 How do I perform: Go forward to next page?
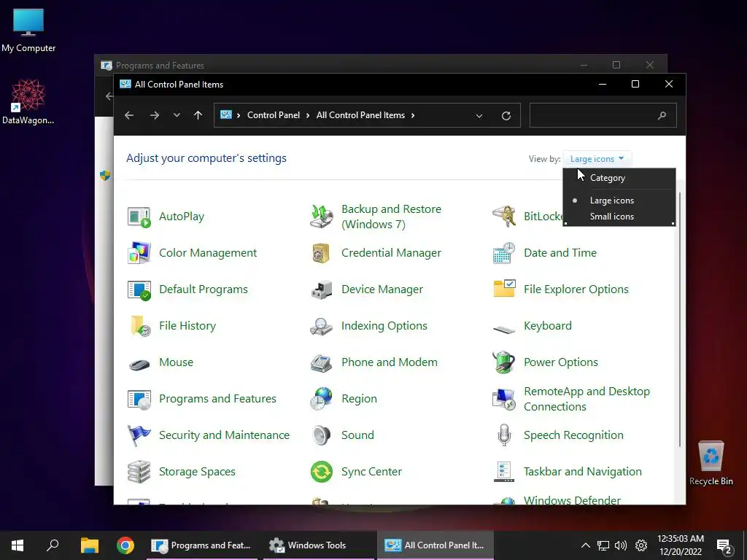point(155,115)
